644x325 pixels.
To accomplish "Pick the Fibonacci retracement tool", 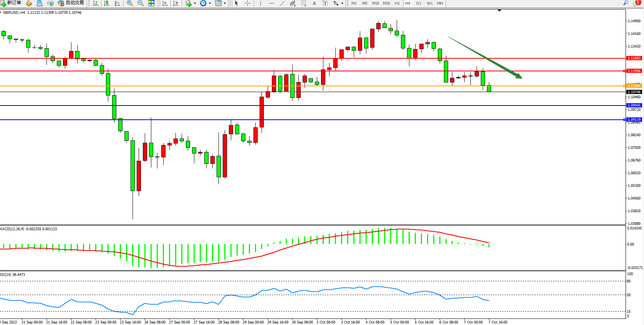I will point(303,3).
